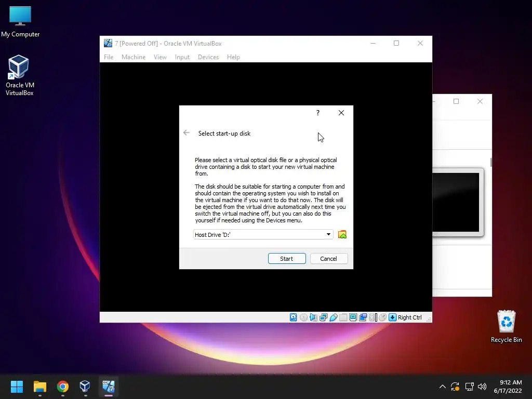Select the Oracle VM VirtualBox desktop shortcut

point(19,75)
